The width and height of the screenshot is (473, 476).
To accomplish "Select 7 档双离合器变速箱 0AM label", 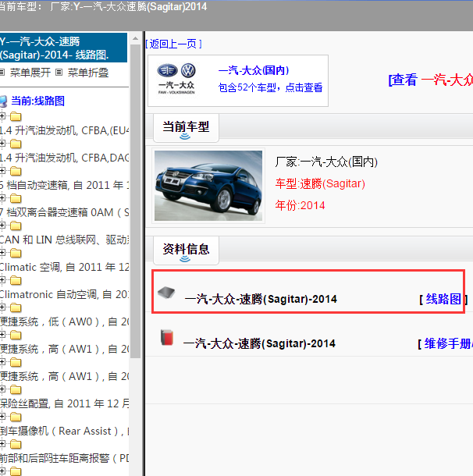I will [64, 212].
